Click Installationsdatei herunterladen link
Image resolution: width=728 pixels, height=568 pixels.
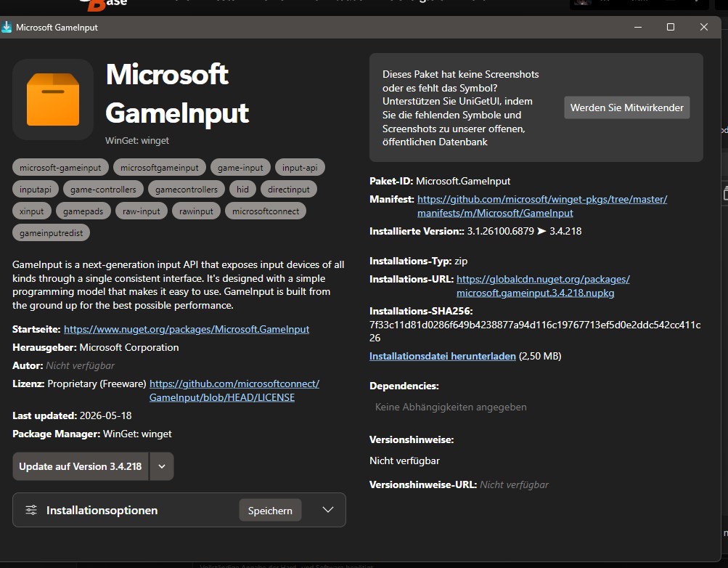tap(443, 356)
